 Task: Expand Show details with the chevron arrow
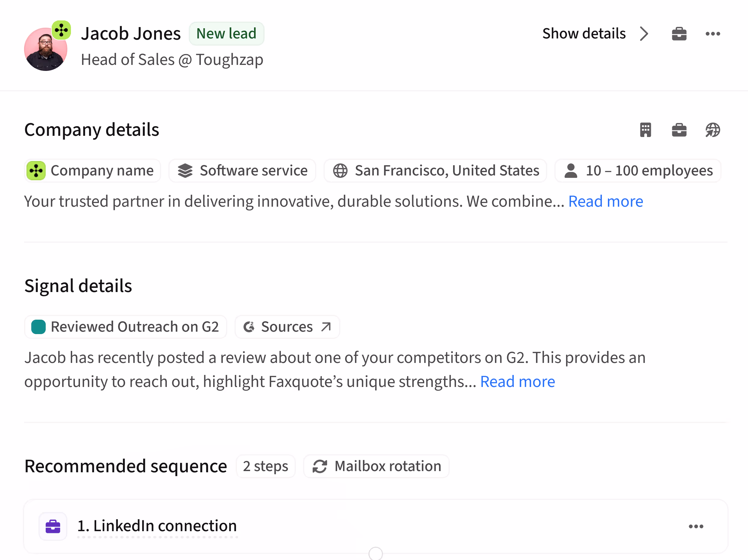pyautogui.click(x=644, y=33)
